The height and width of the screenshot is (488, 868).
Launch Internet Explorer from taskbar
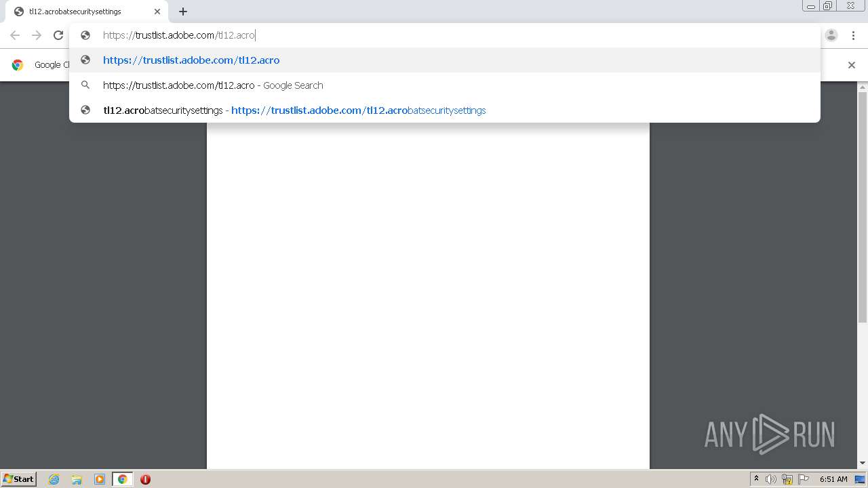click(x=54, y=479)
